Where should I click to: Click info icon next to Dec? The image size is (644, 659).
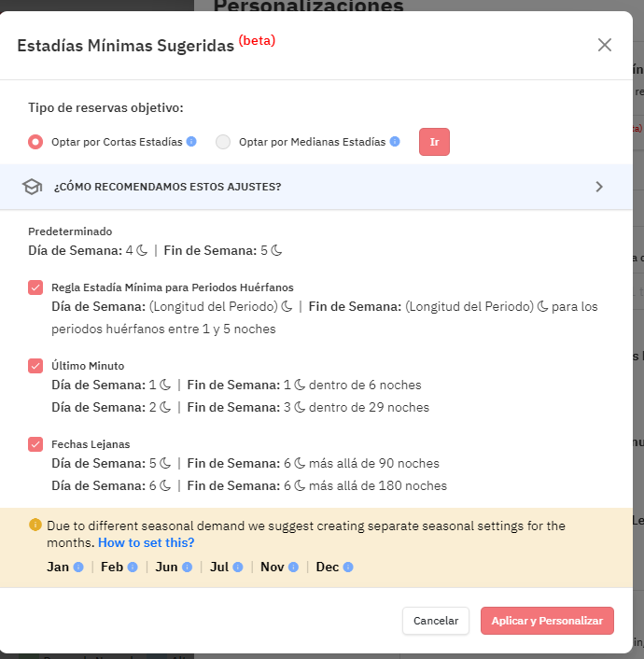[x=348, y=567]
